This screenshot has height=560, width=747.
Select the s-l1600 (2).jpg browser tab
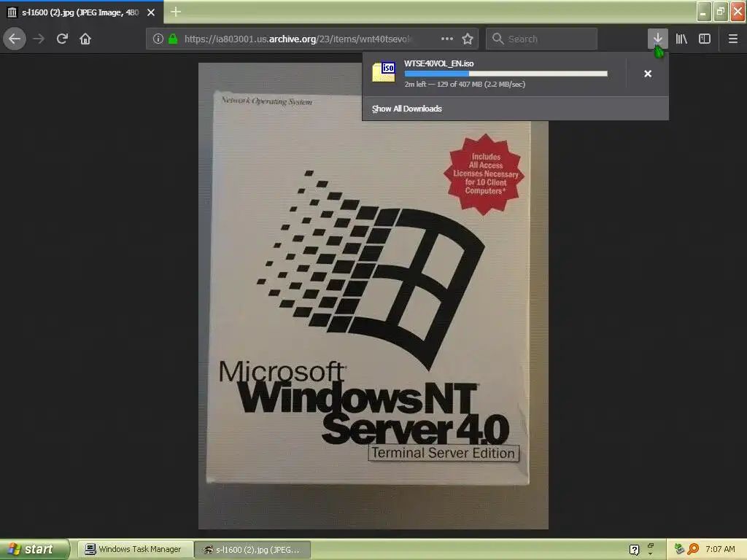(x=82, y=12)
